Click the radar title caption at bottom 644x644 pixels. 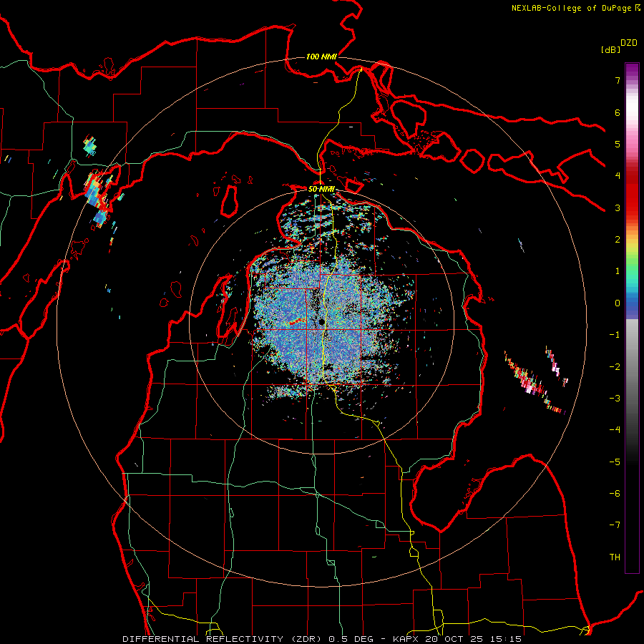pyautogui.click(x=322, y=639)
